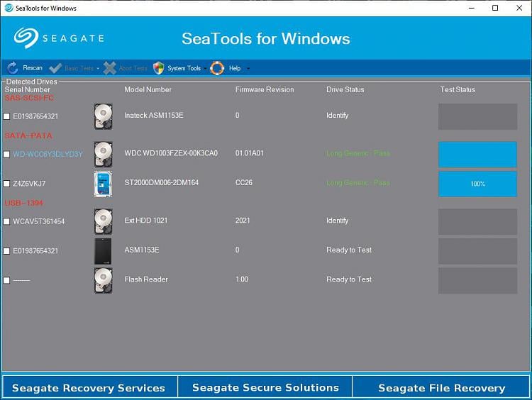Expand the Help dropdown arrow
Screen dimensions: 532x400
coord(248,69)
